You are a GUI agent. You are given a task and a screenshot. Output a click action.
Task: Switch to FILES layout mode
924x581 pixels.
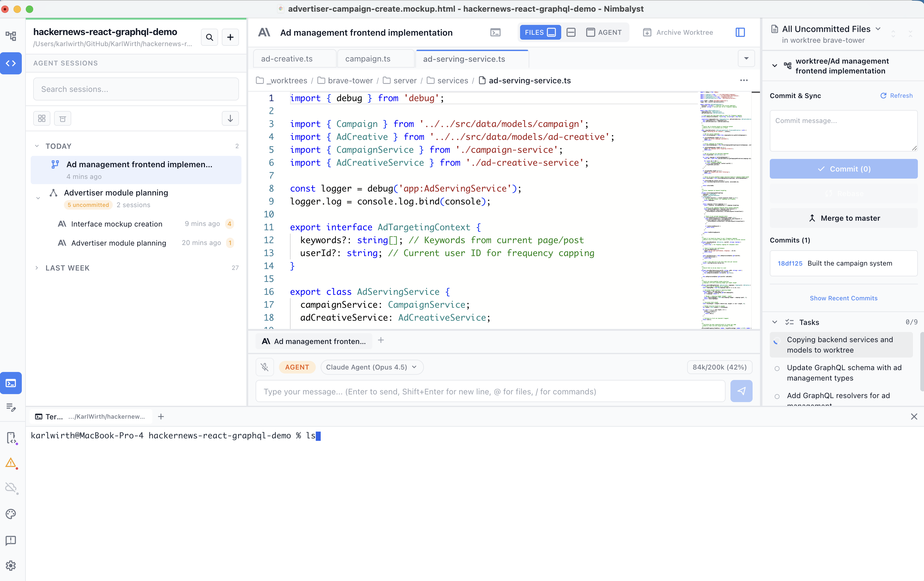(x=540, y=33)
